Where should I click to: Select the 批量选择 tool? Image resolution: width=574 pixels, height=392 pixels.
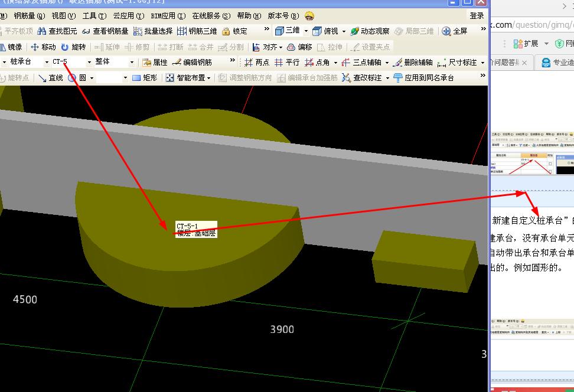(153, 31)
